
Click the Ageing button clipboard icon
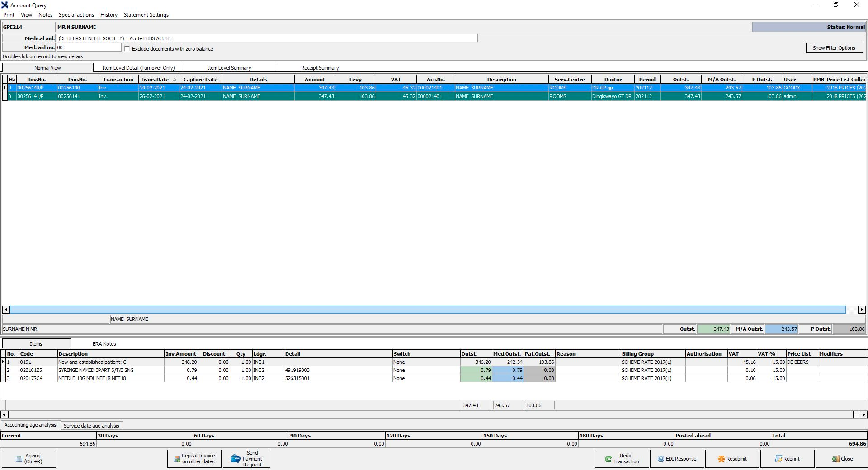coord(19,459)
